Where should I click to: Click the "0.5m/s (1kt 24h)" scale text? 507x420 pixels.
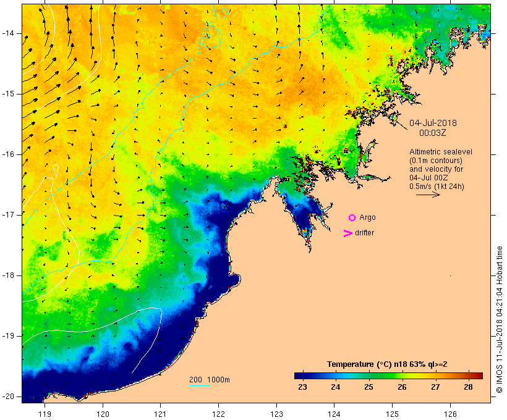click(x=437, y=187)
